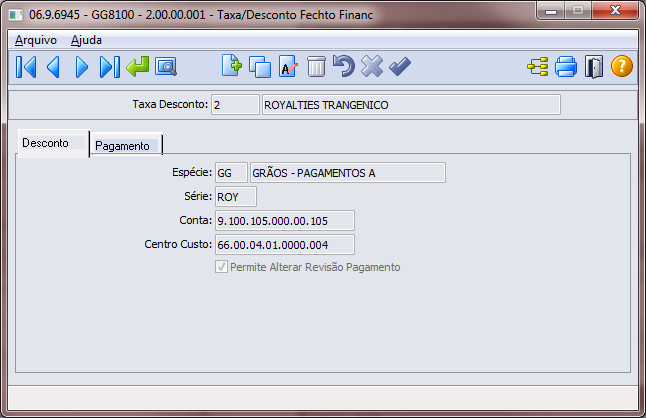The height and width of the screenshot is (418, 646).
Task: Switch to the Pagamento tab
Action: pyautogui.click(x=126, y=145)
